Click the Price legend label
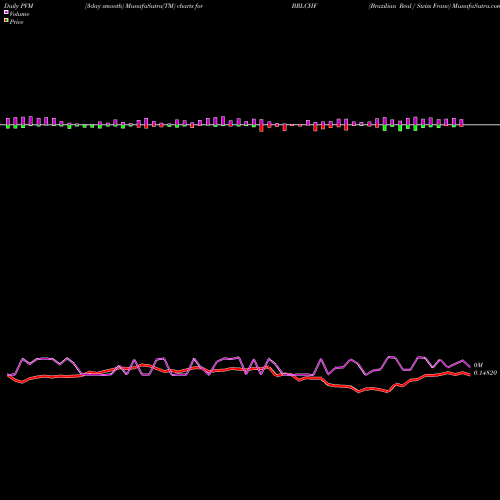Screen dimensions: 500x500 pos(16,22)
